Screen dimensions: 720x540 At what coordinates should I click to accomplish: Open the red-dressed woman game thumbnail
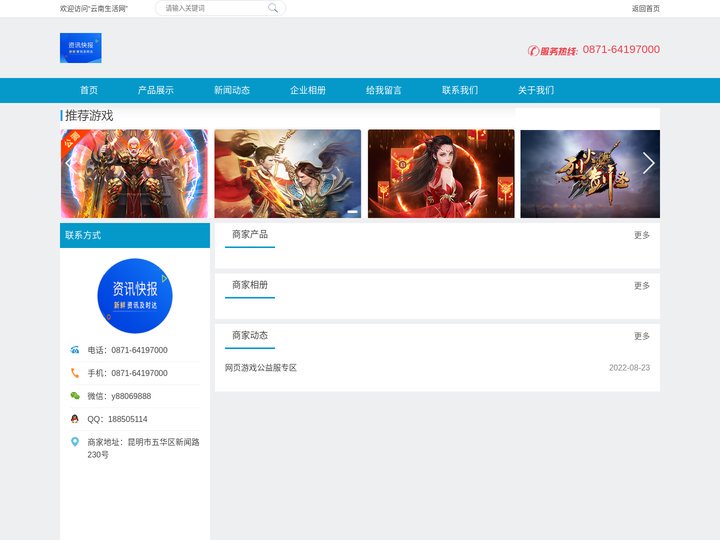441,174
